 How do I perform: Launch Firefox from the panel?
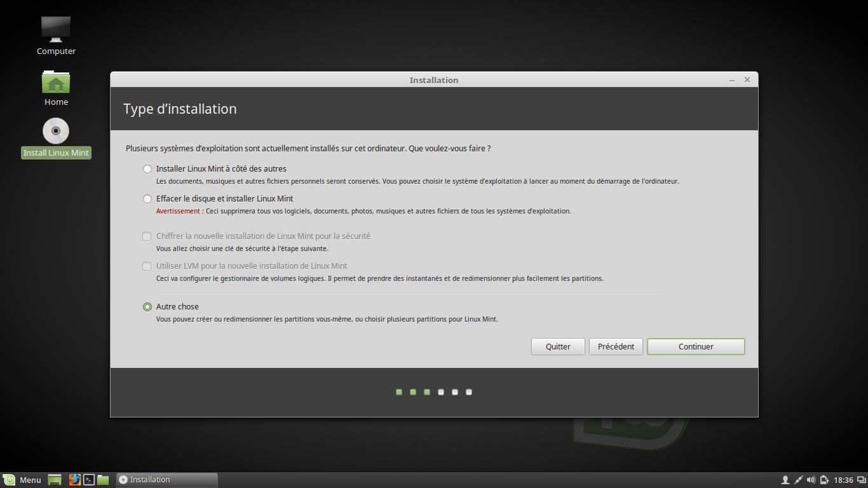(74, 480)
